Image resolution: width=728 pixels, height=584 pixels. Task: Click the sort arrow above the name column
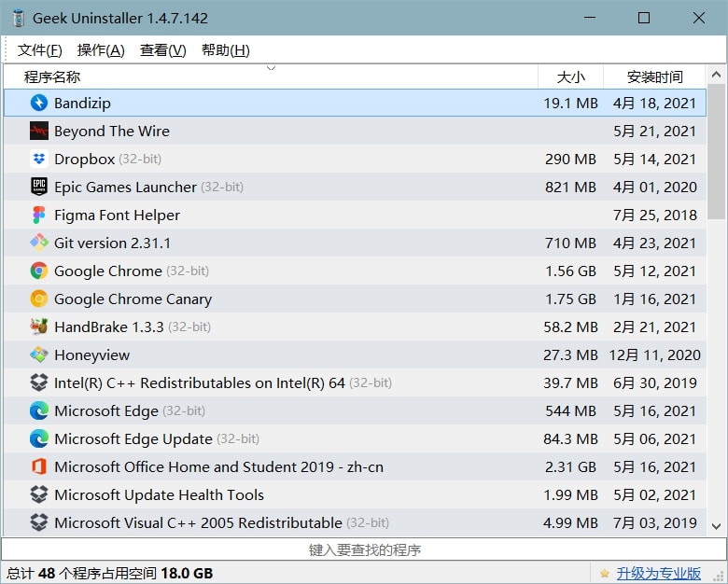[x=272, y=69]
